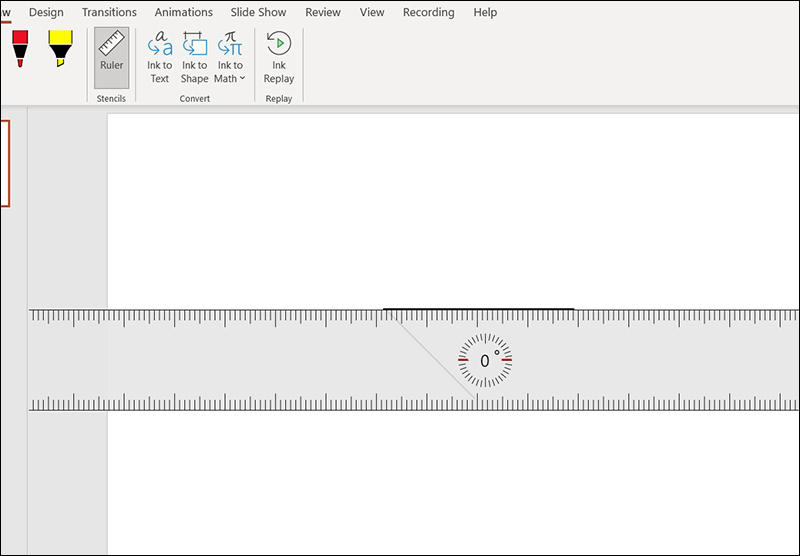Open the Review tab
Viewport: 800px width, 556px height.
[323, 13]
